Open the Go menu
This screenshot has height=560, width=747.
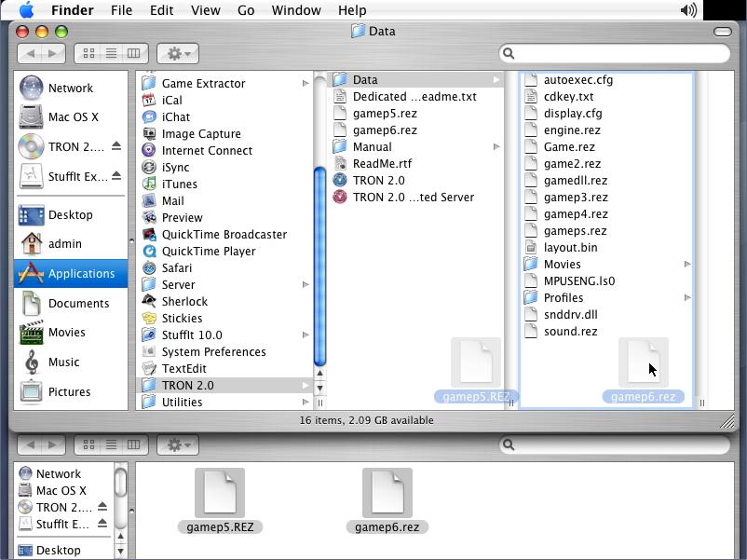246,10
